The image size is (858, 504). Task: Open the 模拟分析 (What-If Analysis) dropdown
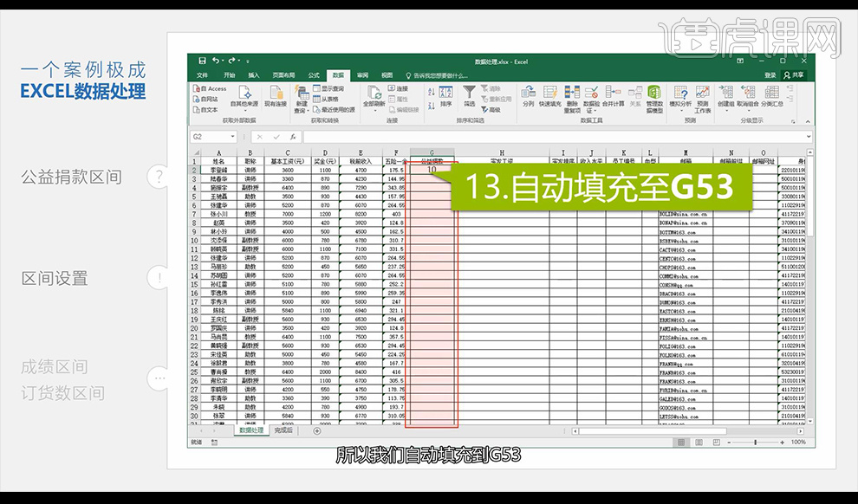tap(680, 94)
